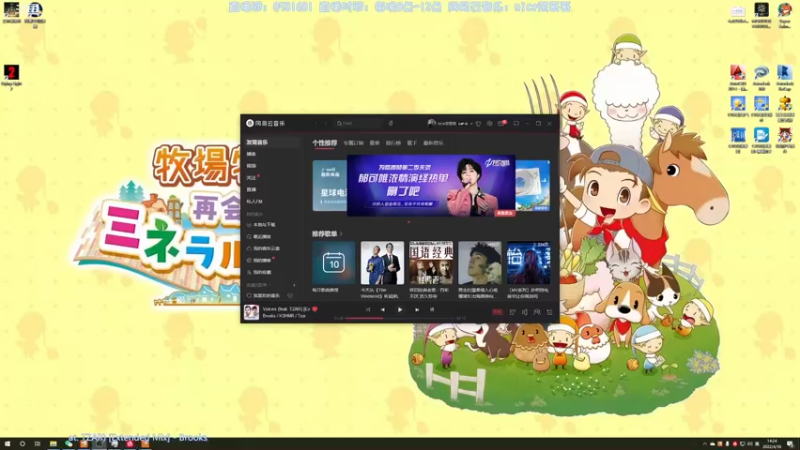This screenshot has width=800, height=450.
Task: Open the center carousel banner with singer
Action: [431, 186]
